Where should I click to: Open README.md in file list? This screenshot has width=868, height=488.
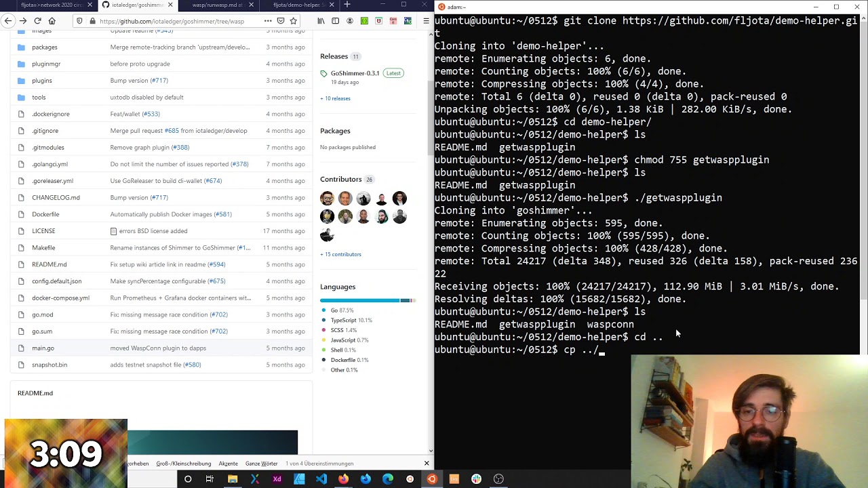50,264
